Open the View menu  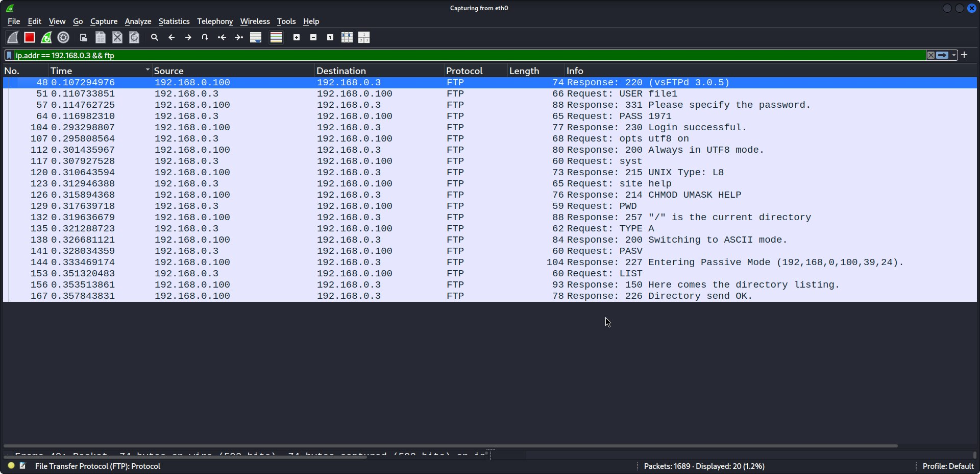click(x=57, y=21)
